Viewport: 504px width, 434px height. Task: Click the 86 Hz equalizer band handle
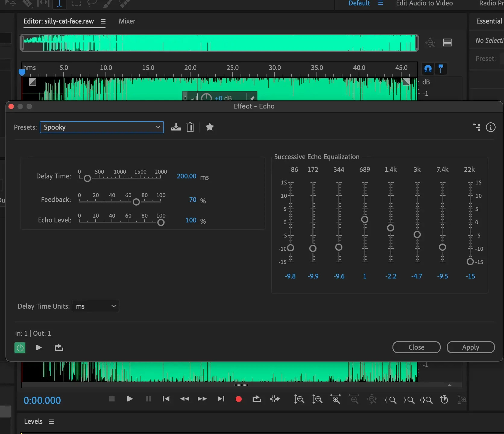tap(291, 248)
